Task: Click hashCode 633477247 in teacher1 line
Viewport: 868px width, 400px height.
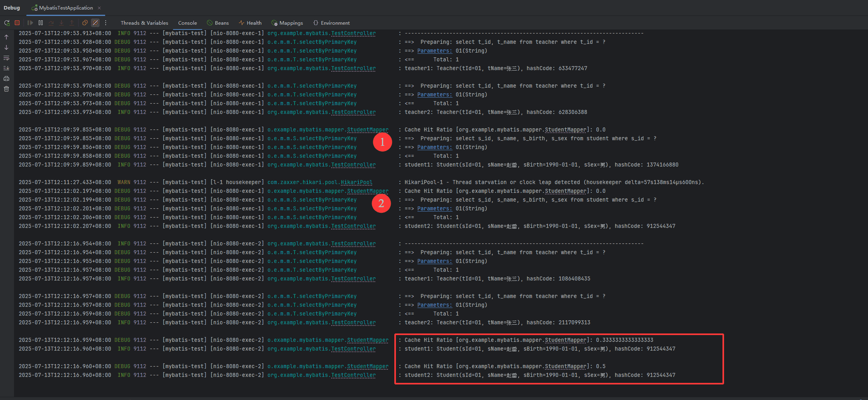Action: click(x=573, y=68)
